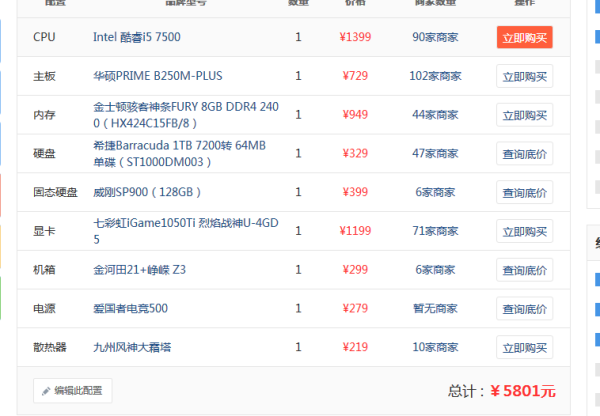This screenshot has height=416, width=600.
Task: Click 立即购买 in 主板 华硕PRIME row
Action: [x=524, y=76]
